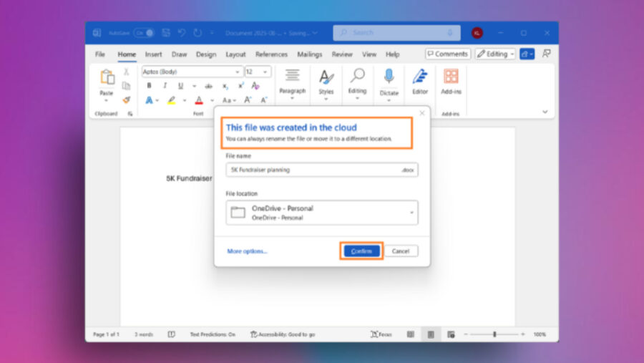The image size is (644, 363).
Task: Adjust the zoom slider handle
Action: click(x=495, y=334)
